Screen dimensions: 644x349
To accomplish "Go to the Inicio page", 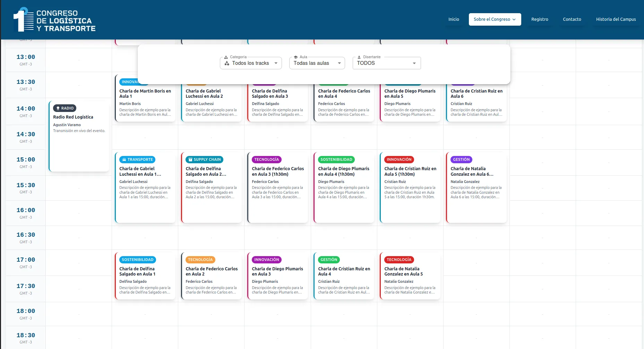I will click(453, 19).
